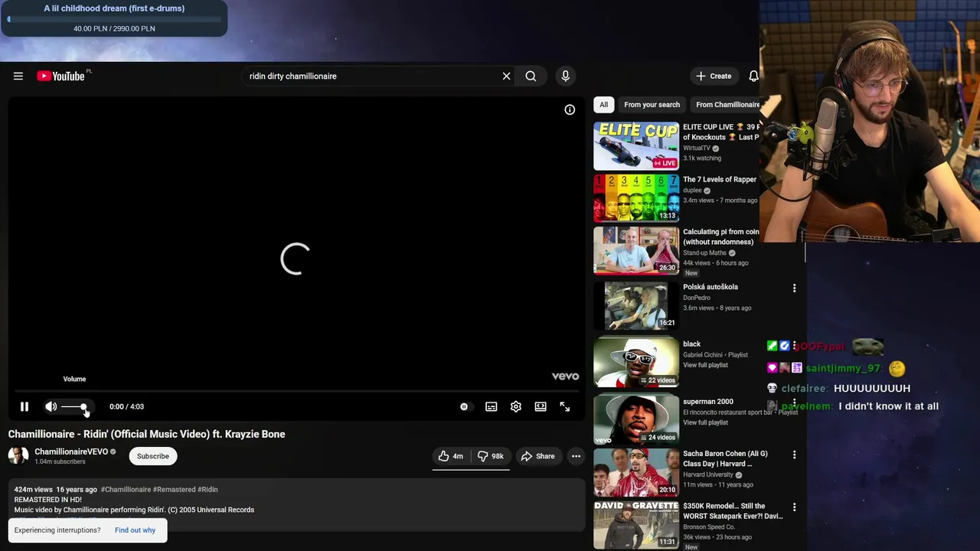
Task: Dislike the video (98k)
Action: tap(490, 456)
